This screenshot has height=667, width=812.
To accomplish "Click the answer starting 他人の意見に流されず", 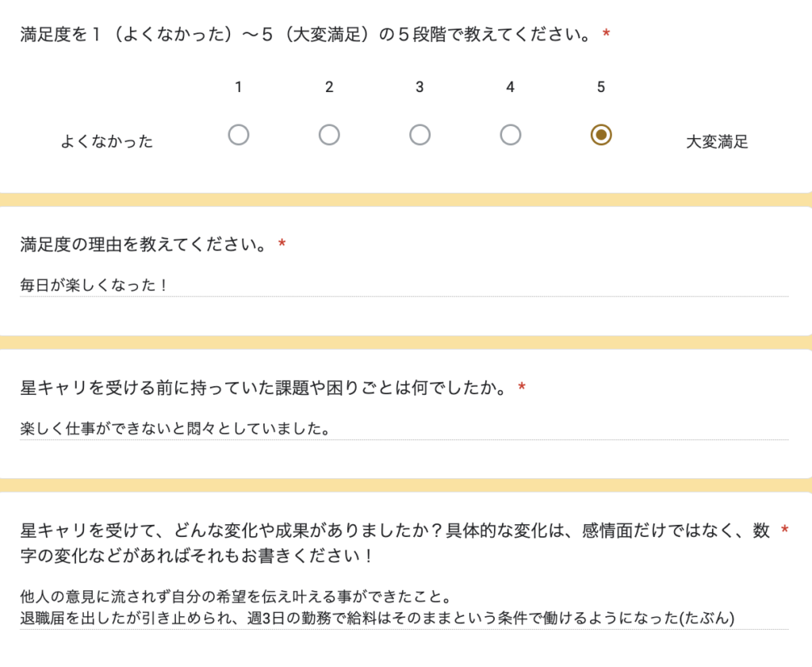I will (236, 596).
